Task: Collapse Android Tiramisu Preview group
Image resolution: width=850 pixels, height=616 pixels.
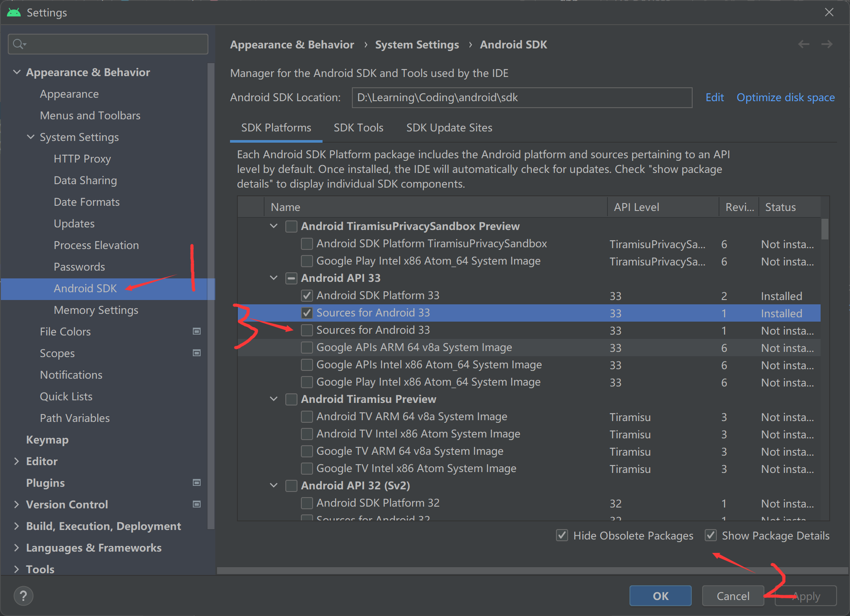Action: [274, 399]
